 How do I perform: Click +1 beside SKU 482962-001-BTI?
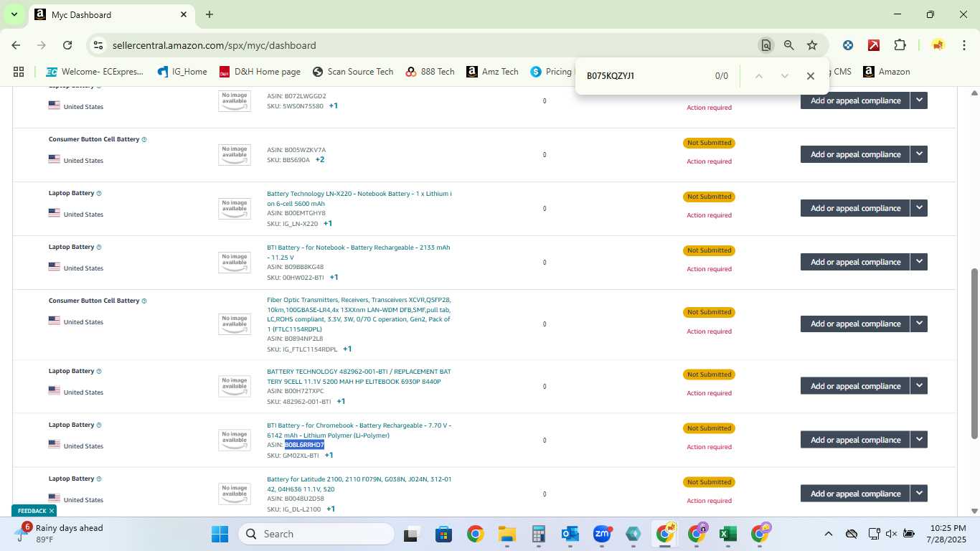click(341, 401)
